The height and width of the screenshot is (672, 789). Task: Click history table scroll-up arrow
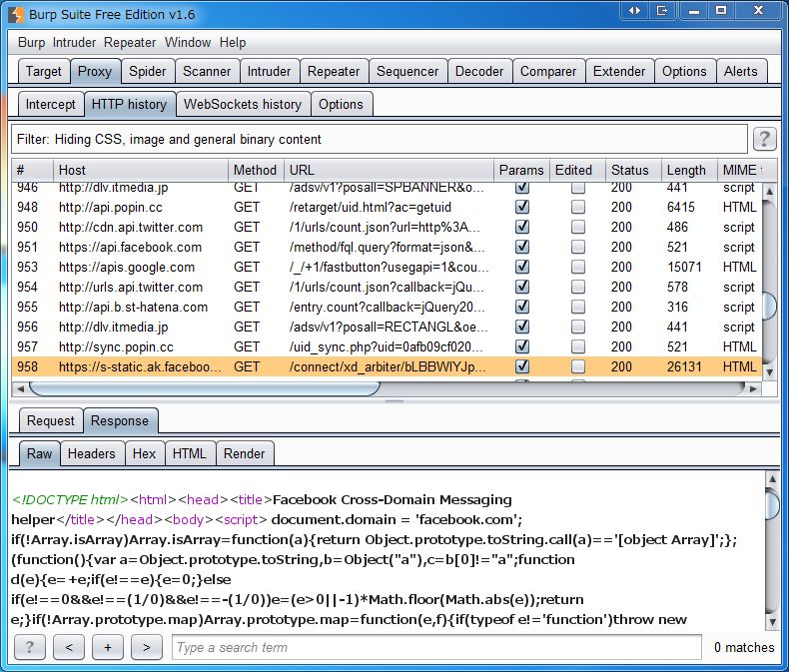click(x=769, y=191)
